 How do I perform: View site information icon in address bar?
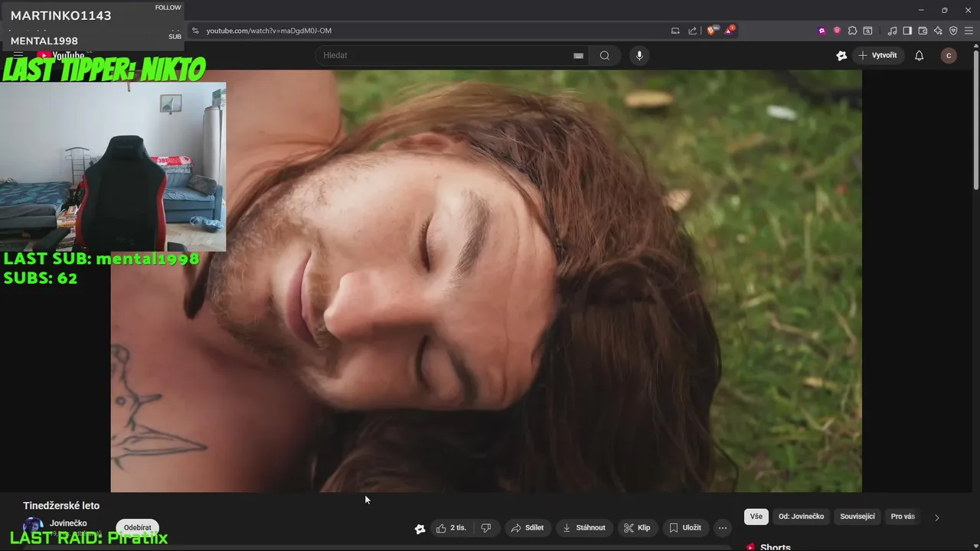(195, 31)
